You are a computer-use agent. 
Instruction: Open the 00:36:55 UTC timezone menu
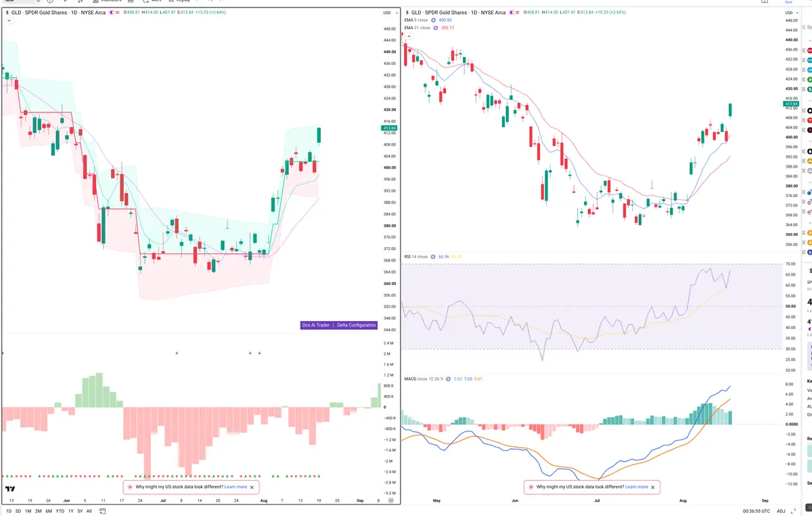[755, 511]
